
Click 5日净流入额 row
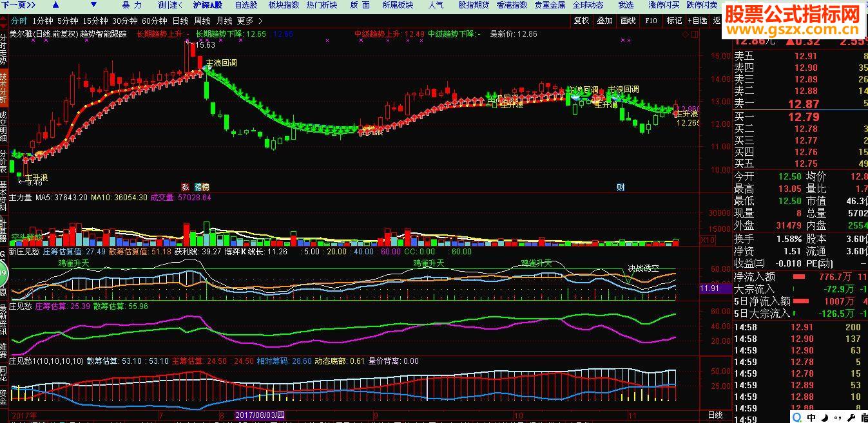click(x=801, y=301)
